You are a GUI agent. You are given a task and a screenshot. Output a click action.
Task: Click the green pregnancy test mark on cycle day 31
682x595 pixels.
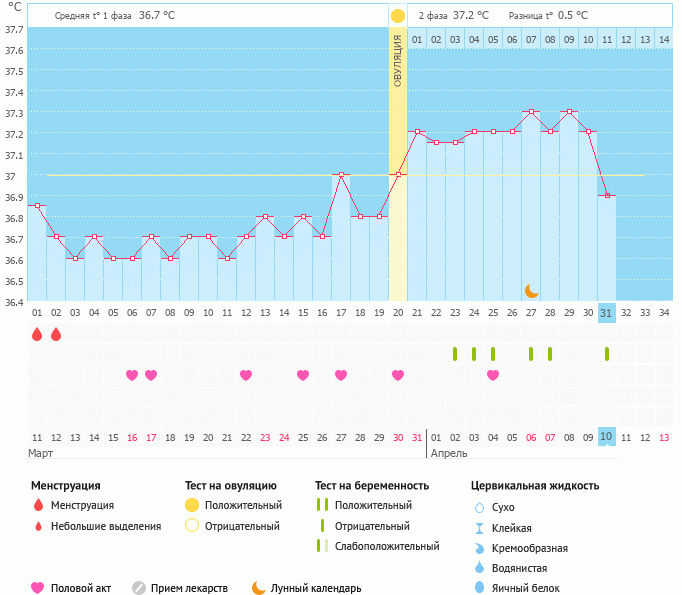(x=607, y=354)
